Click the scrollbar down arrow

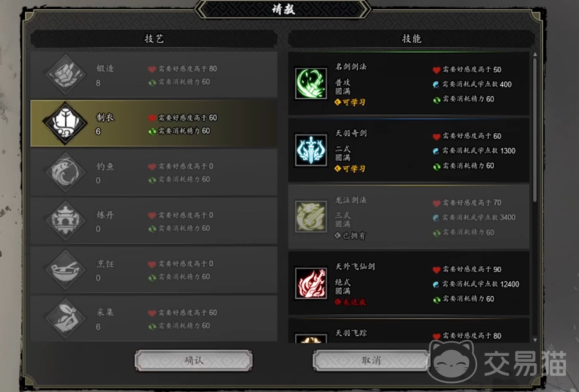pos(535,340)
